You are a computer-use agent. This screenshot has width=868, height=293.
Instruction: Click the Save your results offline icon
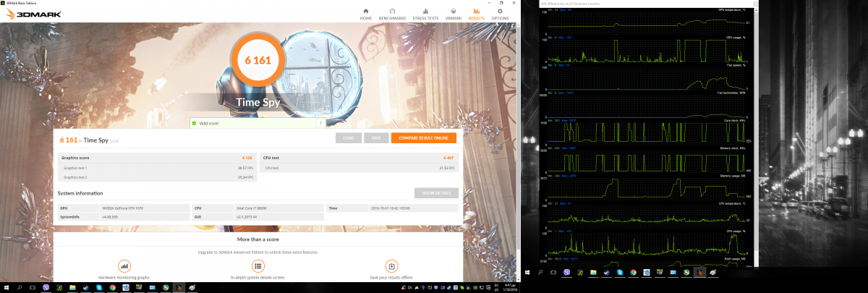point(391,266)
